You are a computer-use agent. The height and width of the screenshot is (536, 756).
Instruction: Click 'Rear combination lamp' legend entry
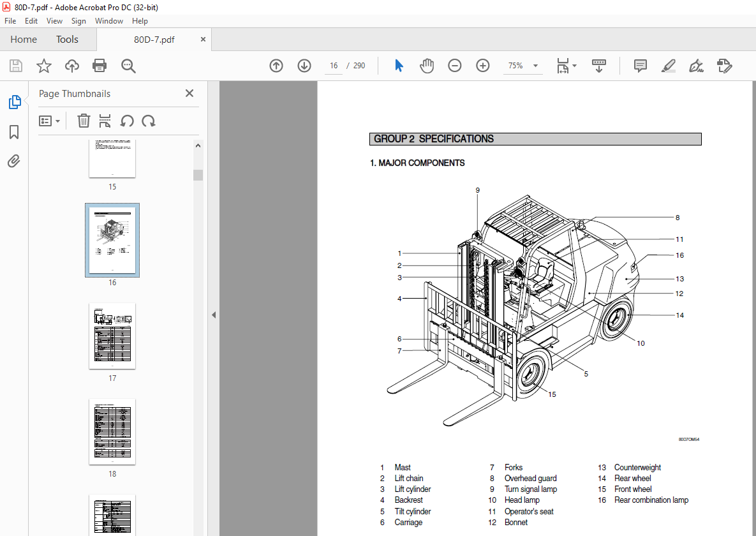tap(651, 500)
